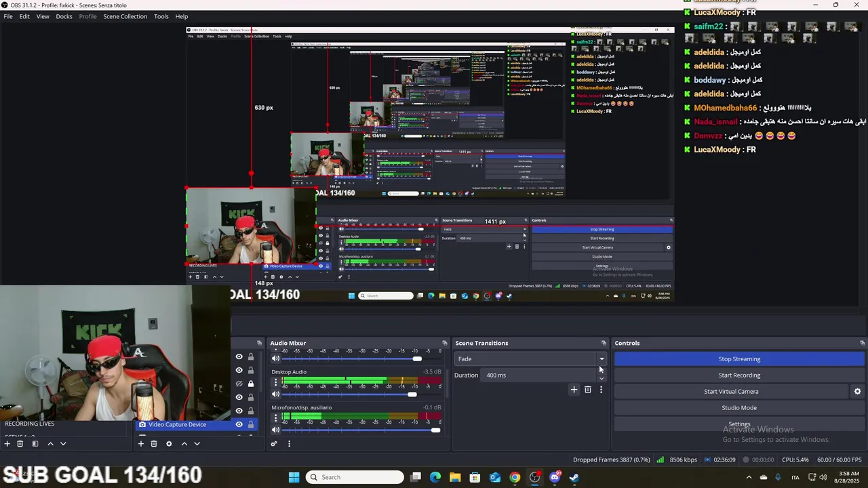Open Microfono/disp. ausiliario options three-dot menu
The width and height of the screenshot is (868, 488).
click(x=275, y=419)
